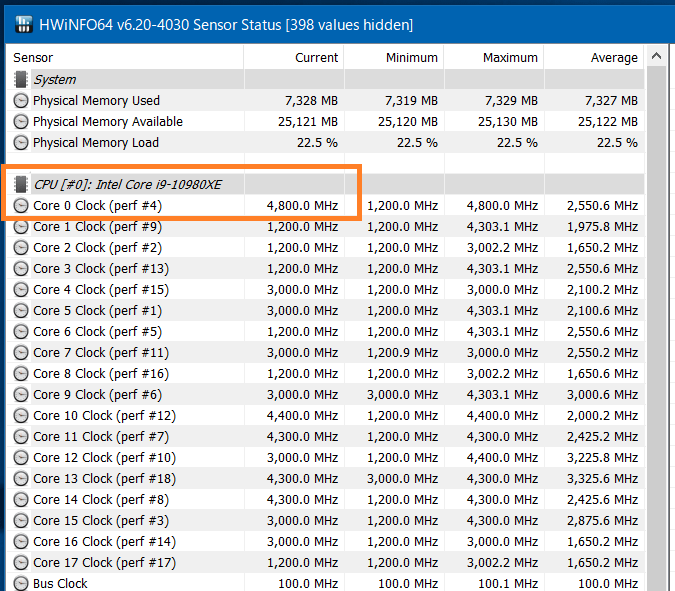Select Core 9 Clock (perf #6) label

(98, 394)
